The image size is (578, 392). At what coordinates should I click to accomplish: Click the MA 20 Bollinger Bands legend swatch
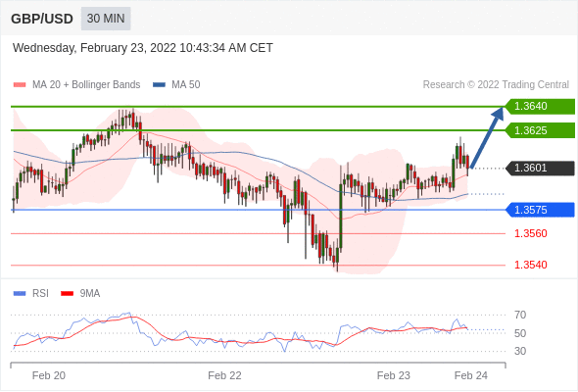click(20, 85)
